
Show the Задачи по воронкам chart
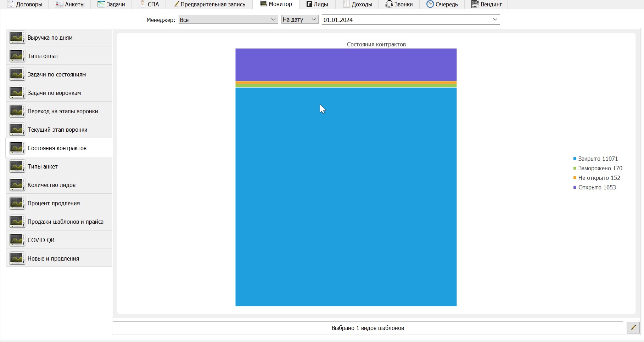(59, 93)
